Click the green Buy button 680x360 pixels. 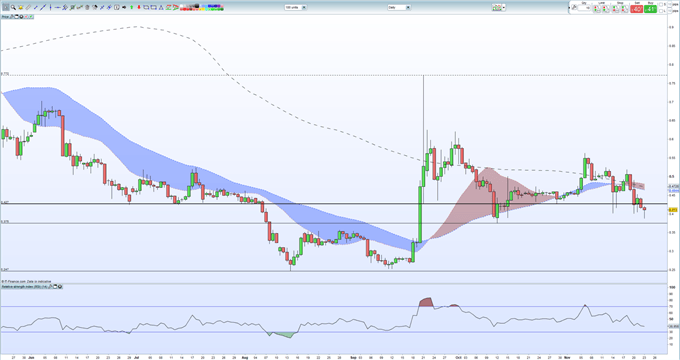[x=650, y=9]
